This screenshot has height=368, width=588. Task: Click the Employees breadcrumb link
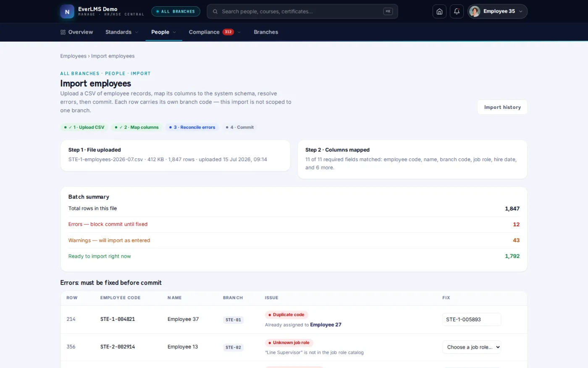[x=73, y=56]
